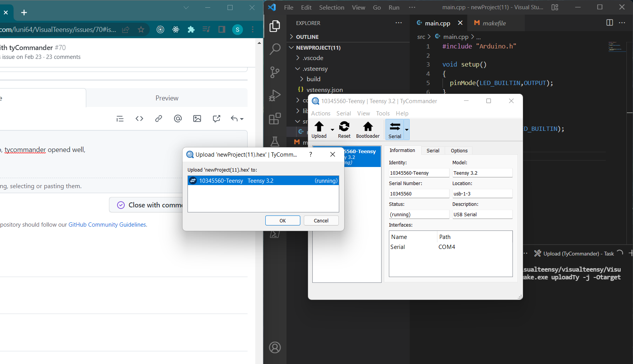The image size is (633, 364).
Task: Open the GitHub Community Guidelines link
Action: [x=107, y=224]
